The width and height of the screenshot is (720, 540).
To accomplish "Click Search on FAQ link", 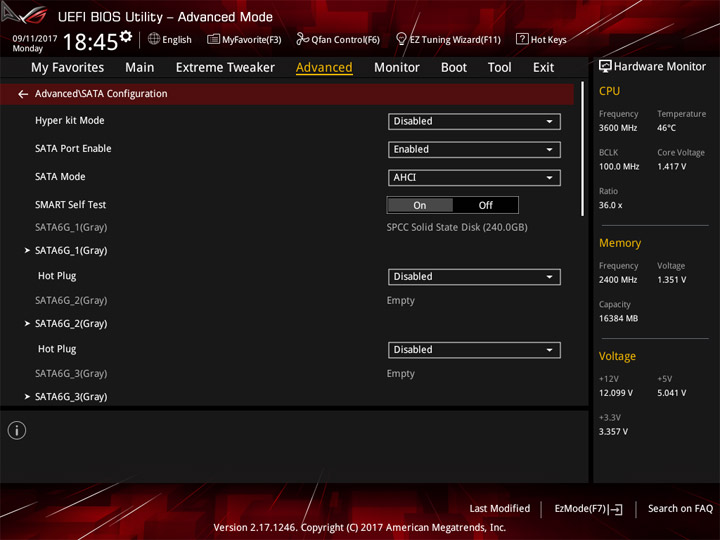I will click(x=680, y=509).
